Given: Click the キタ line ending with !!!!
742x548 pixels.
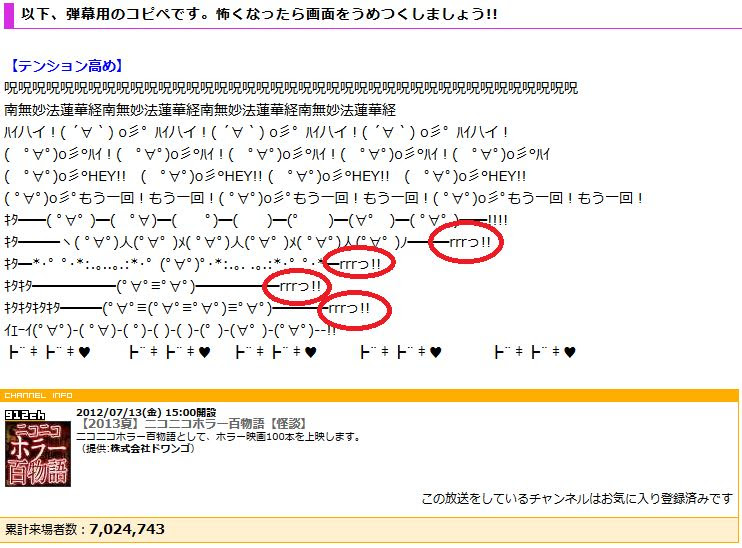Looking at the screenshot, I should 256,220.
